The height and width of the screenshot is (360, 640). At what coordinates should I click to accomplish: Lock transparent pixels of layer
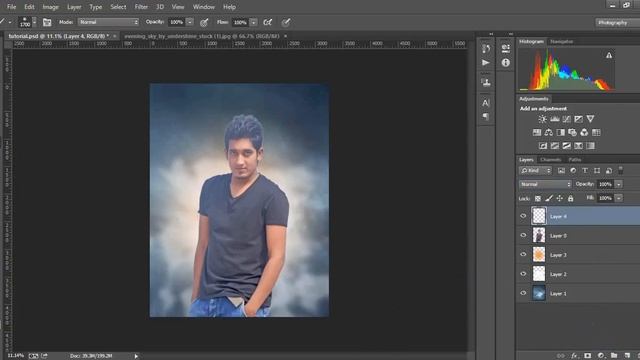coord(538,198)
